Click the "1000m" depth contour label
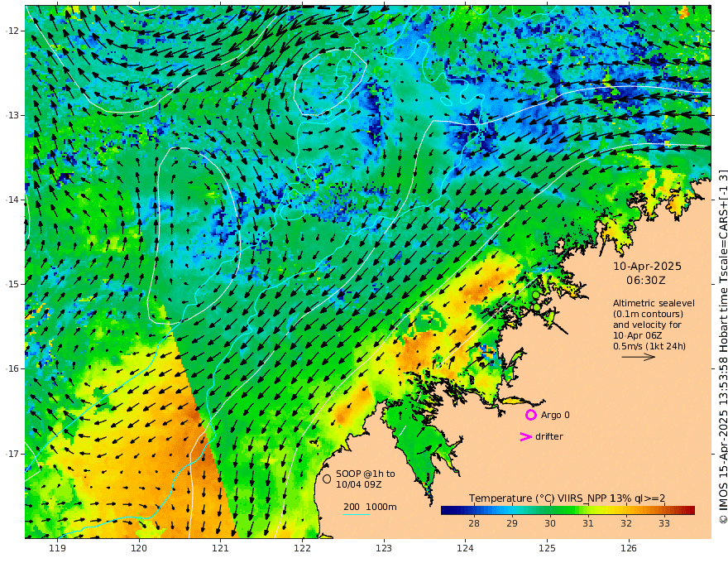This screenshot has width=728, height=563. pyautogui.click(x=381, y=507)
